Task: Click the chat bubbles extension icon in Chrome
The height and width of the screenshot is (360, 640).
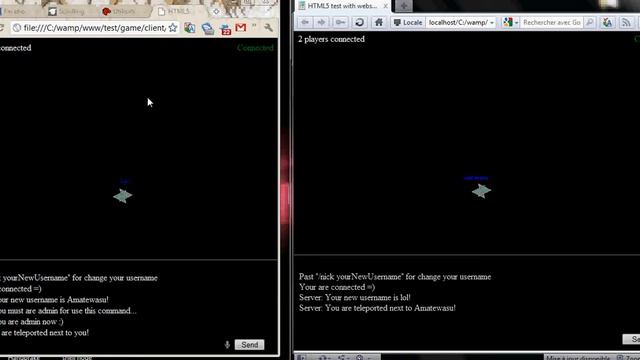Action: click(x=207, y=28)
